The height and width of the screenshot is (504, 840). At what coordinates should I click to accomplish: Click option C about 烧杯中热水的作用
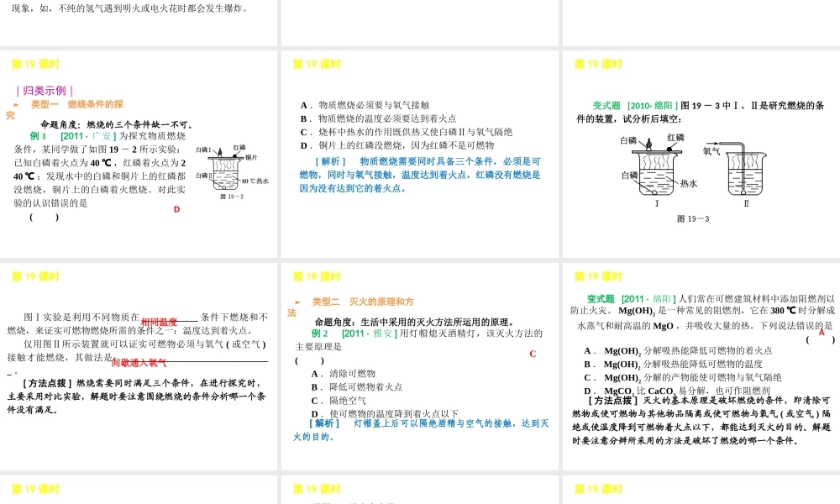coord(406,132)
